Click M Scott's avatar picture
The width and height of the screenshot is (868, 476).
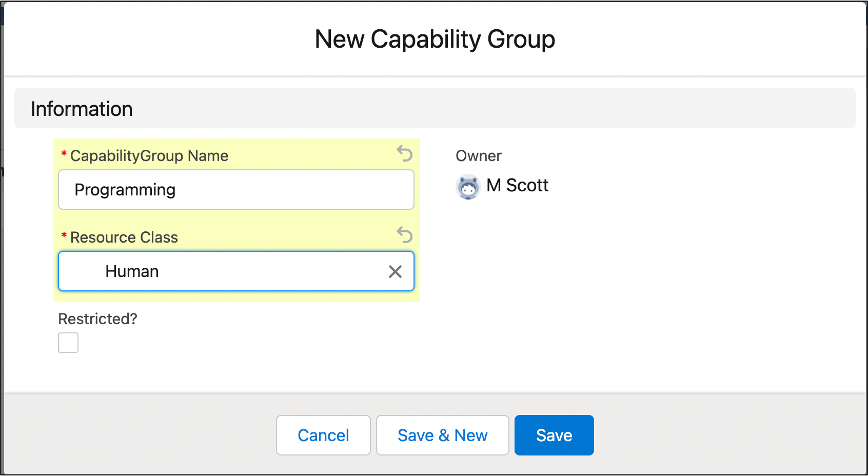tap(467, 187)
